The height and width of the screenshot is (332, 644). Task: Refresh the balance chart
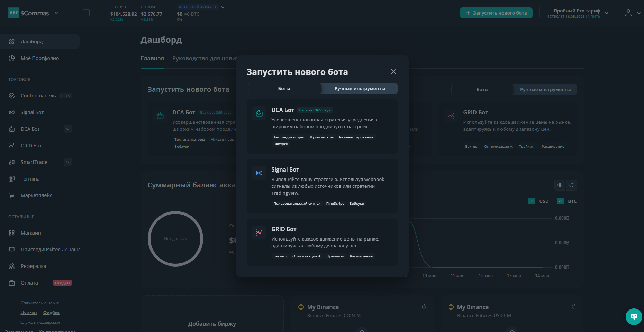click(571, 185)
